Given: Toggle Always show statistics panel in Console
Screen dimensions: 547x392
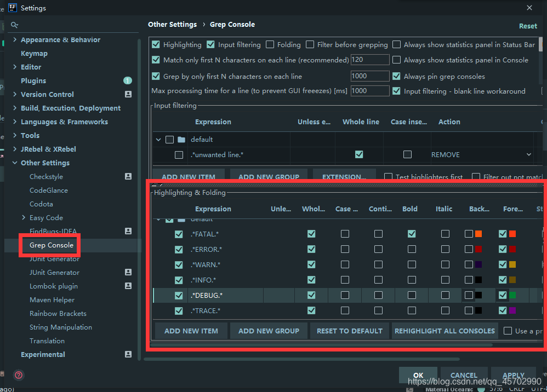Looking at the screenshot, I should [396, 60].
